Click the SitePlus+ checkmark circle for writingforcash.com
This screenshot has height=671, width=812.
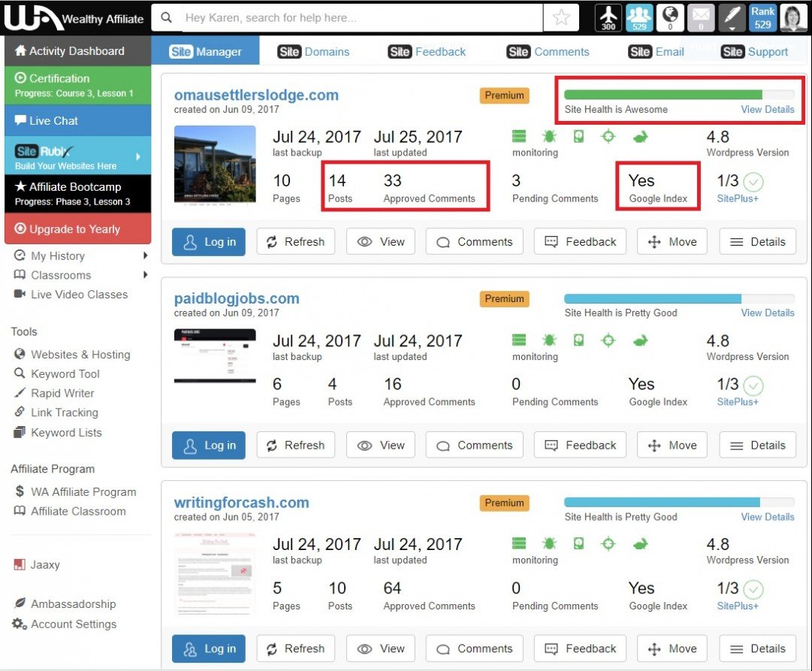click(753, 589)
